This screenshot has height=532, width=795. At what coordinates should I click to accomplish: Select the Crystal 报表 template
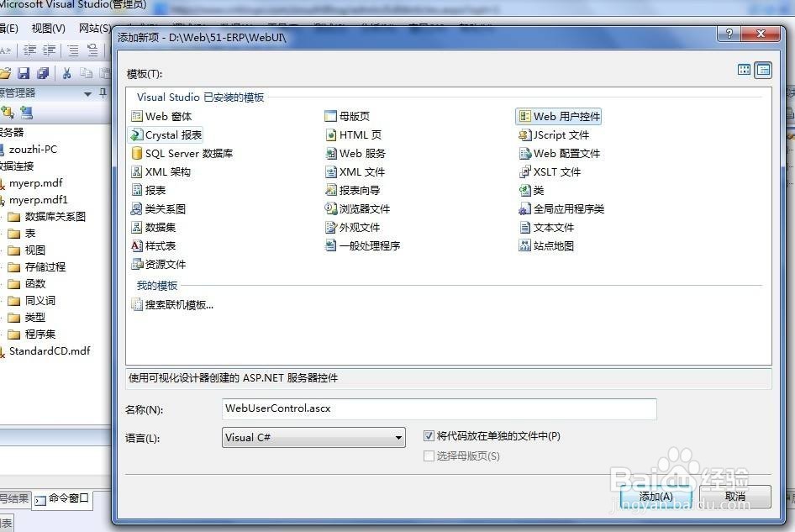click(171, 134)
